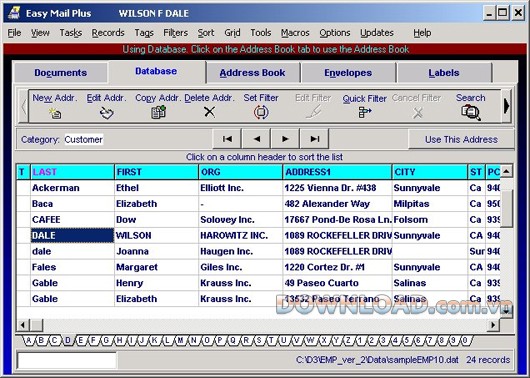
Task: Select the Ackerman row last name
Action: tap(72, 188)
